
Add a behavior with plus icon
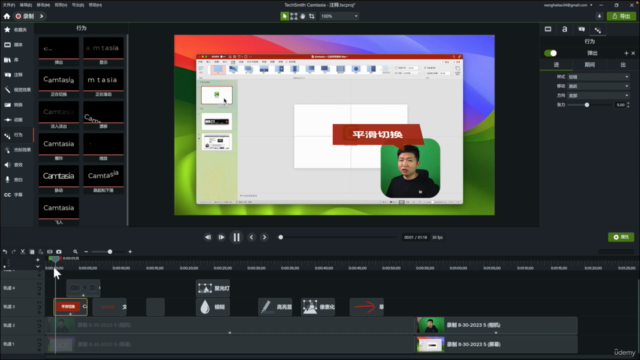pyautogui.click(x=626, y=53)
